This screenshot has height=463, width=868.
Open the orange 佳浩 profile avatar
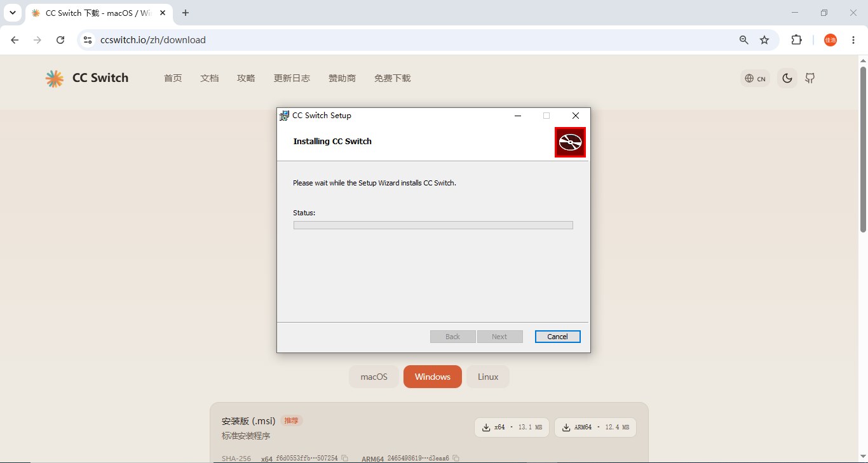(x=831, y=40)
